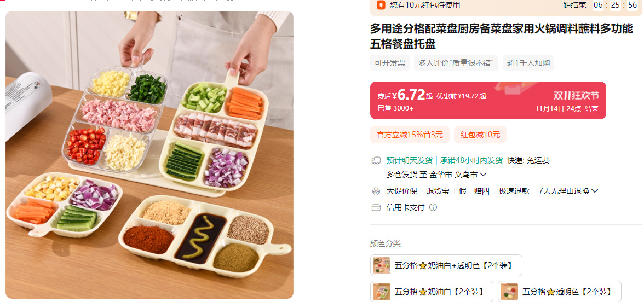Click the price protection badge icon
The image size is (644, 302).
click(376, 191)
